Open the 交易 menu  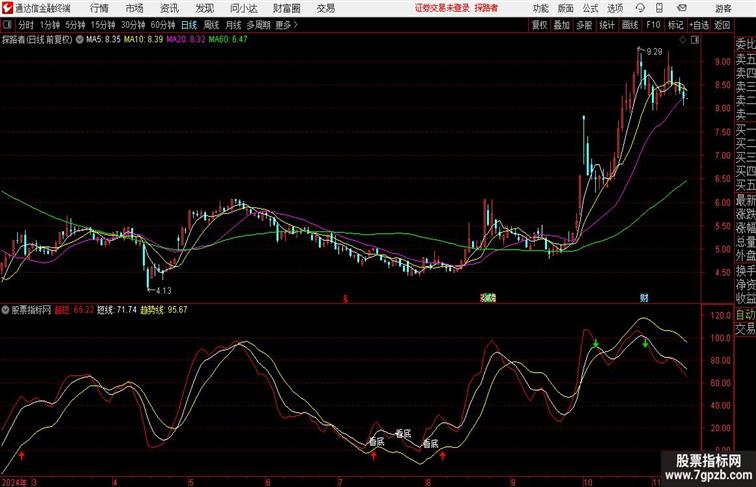[326, 8]
